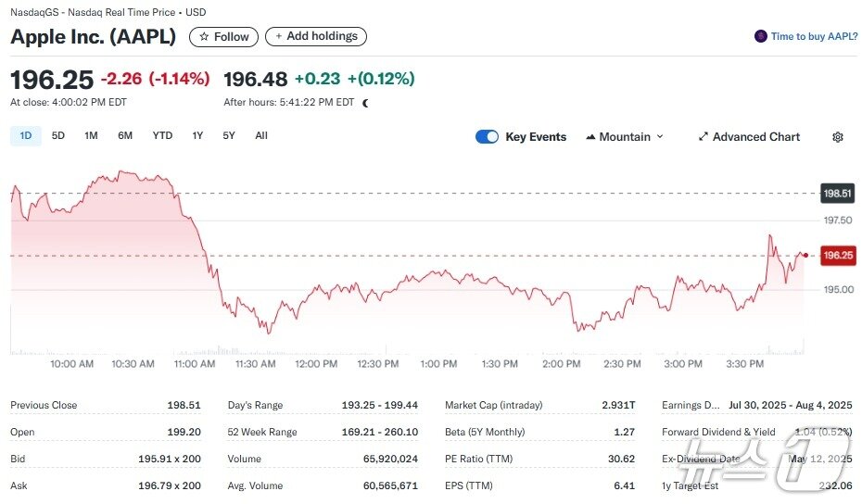
Task: Click the Day's Range value 193.25 - 199.44
Action: pyautogui.click(x=380, y=405)
